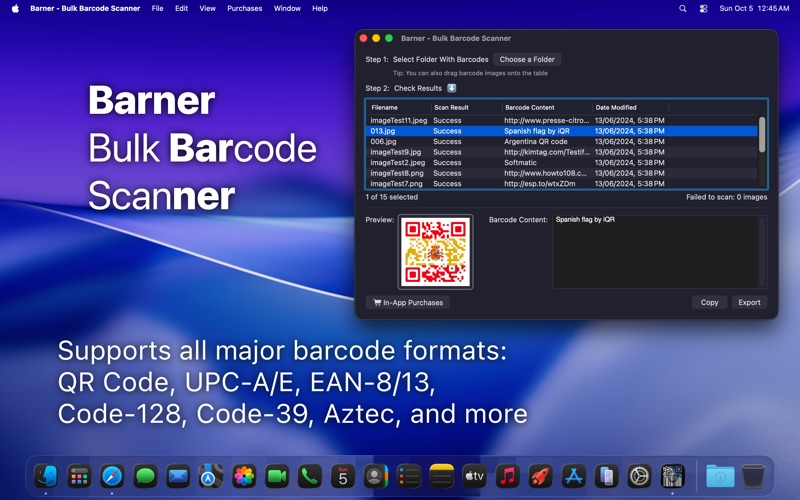Click the Softmatic barcode content cell
Viewport: 800px width, 500px height.
[x=520, y=163]
